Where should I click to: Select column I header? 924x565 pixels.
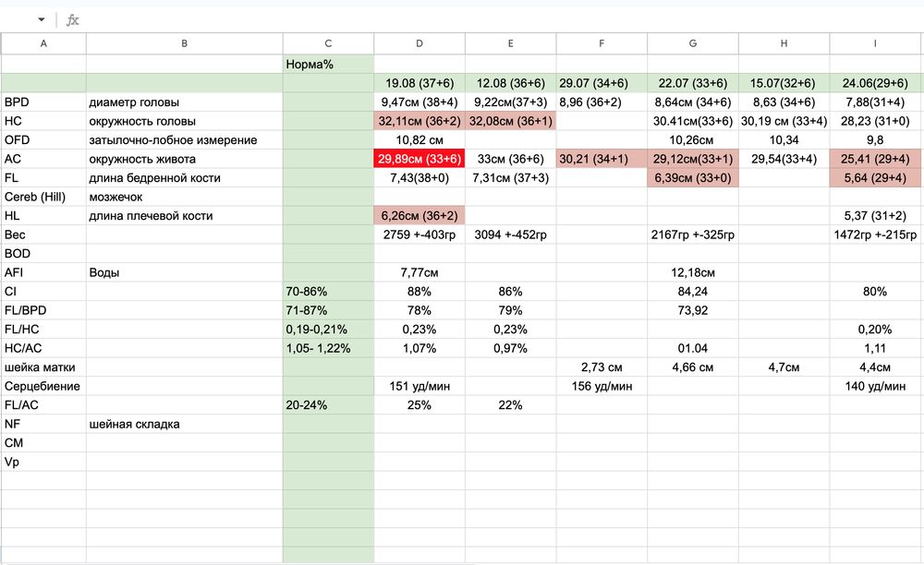point(875,43)
